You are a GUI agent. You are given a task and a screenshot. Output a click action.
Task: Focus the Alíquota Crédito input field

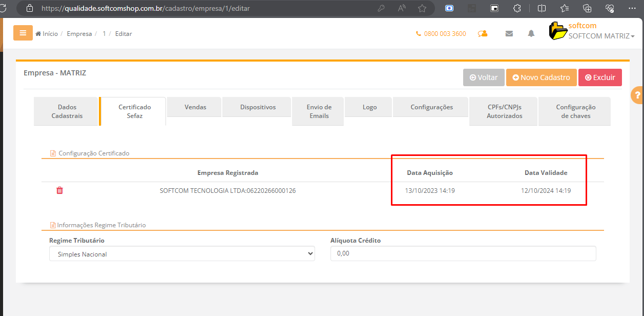463,253
